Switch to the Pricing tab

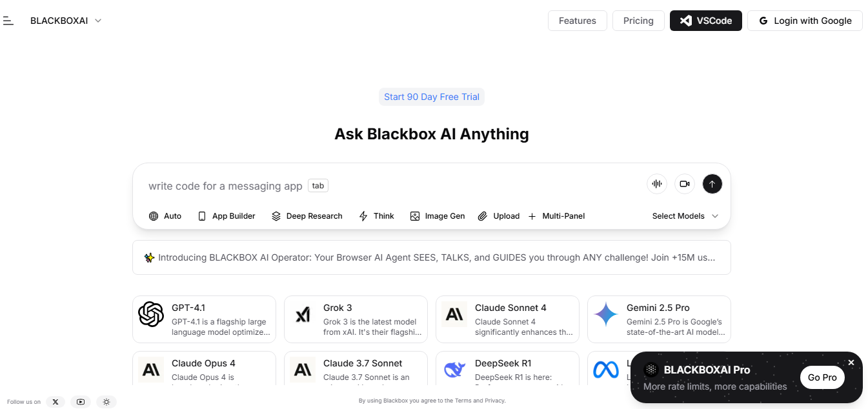click(638, 20)
